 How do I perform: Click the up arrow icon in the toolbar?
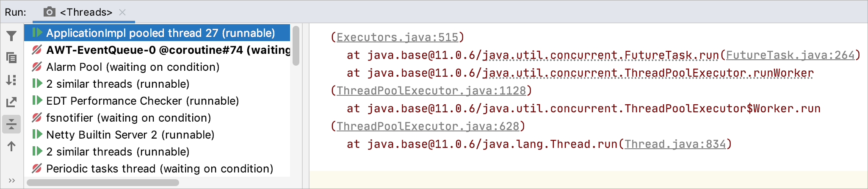tap(11, 146)
